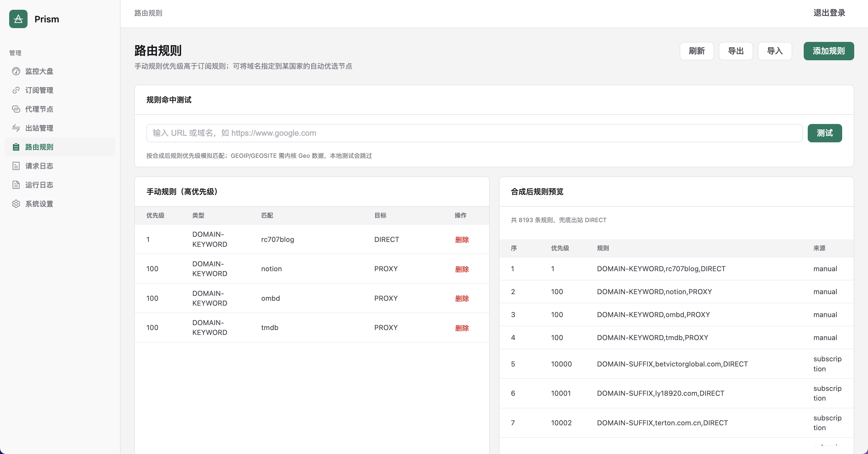This screenshot has height=454, width=868.
Task: Open 系统设置 page
Action: [x=60, y=204]
